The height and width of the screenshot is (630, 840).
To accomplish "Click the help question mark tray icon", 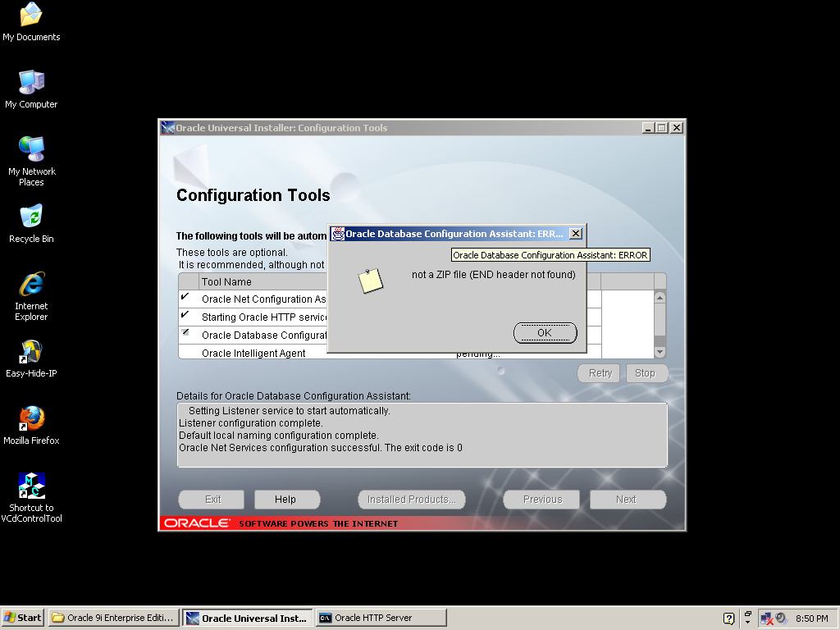I will 728,619.
